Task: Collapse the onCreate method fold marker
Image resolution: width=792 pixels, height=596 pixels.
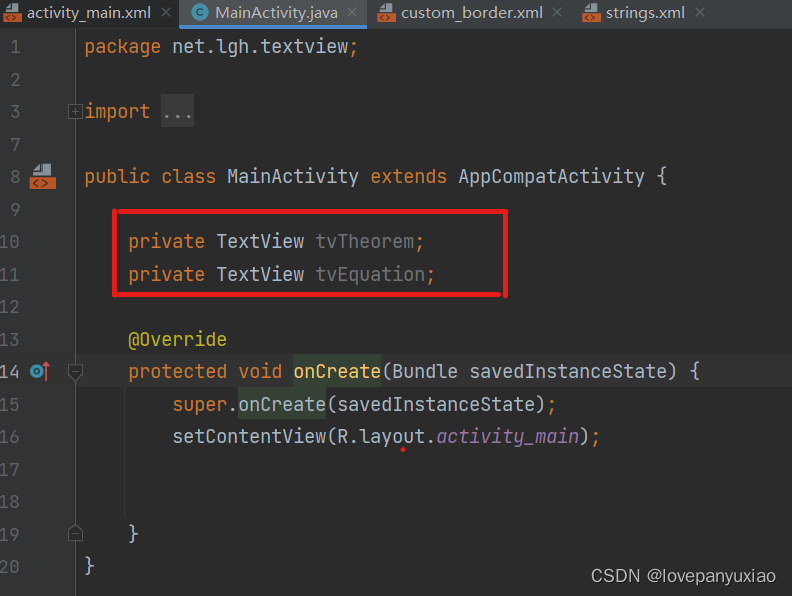Action: 75,373
